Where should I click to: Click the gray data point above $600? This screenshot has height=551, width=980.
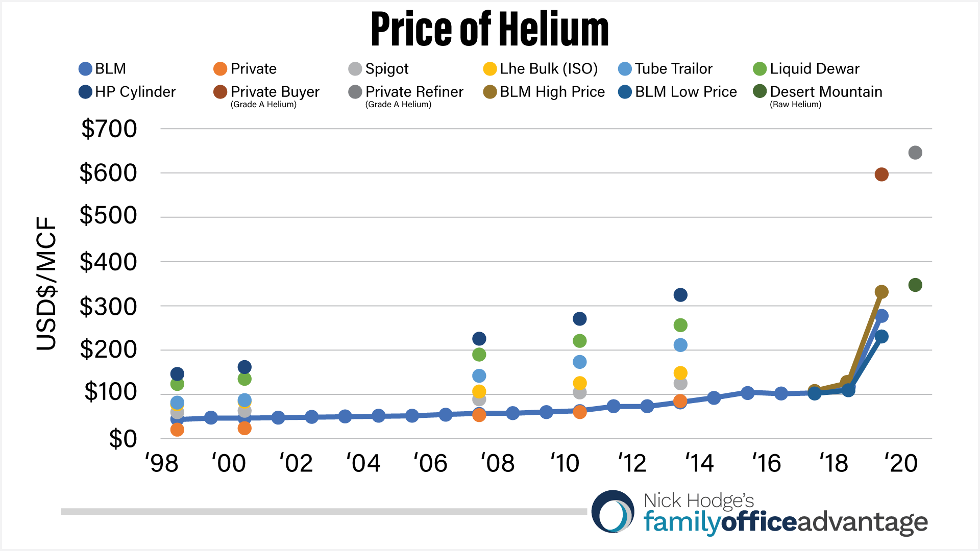[915, 153]
